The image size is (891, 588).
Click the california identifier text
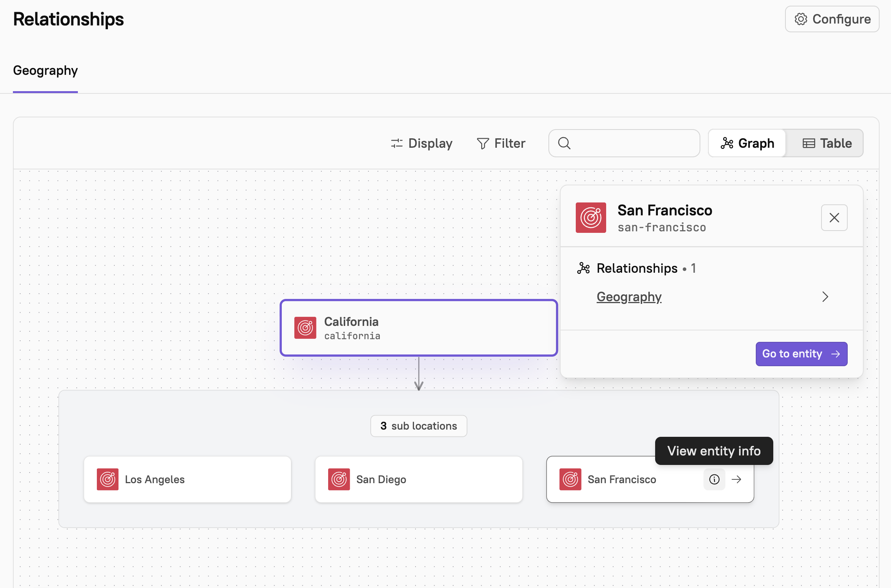pyautogui.click(x=352, y=336)
